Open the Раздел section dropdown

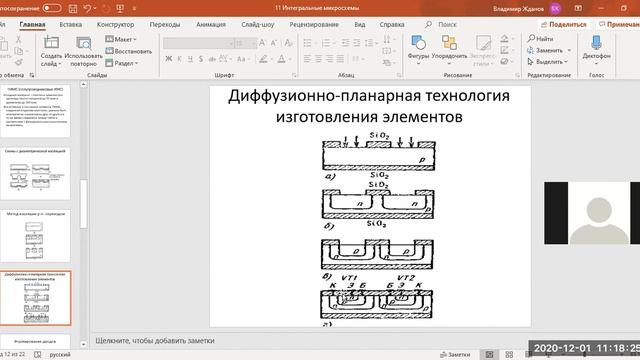pos(122,63)
